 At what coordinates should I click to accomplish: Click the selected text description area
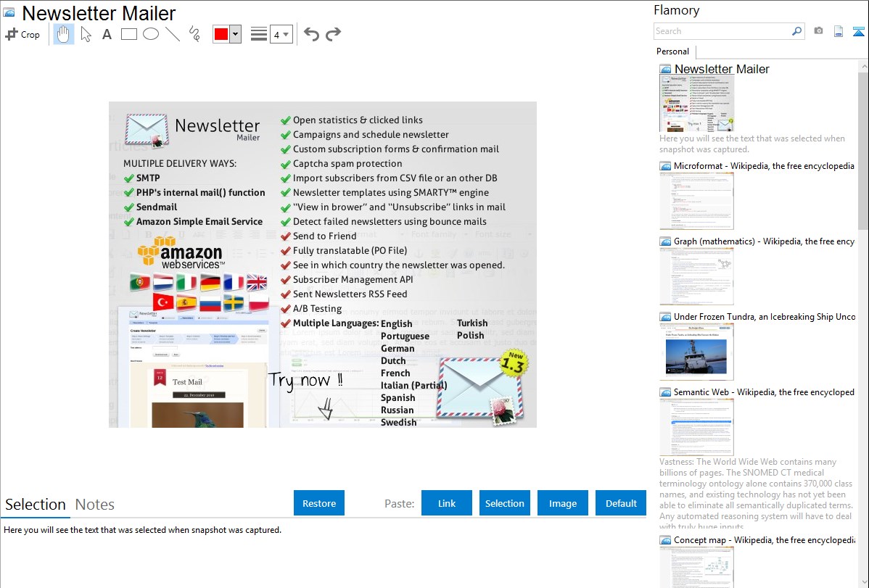[142, 530]
